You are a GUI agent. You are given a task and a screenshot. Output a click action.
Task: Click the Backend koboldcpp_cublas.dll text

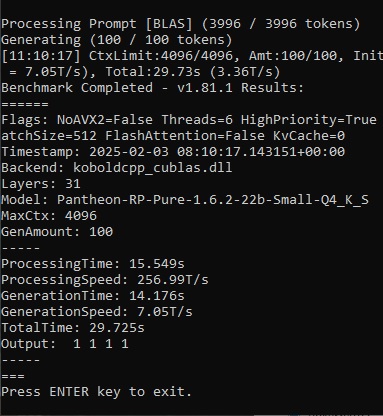(117, 168)
